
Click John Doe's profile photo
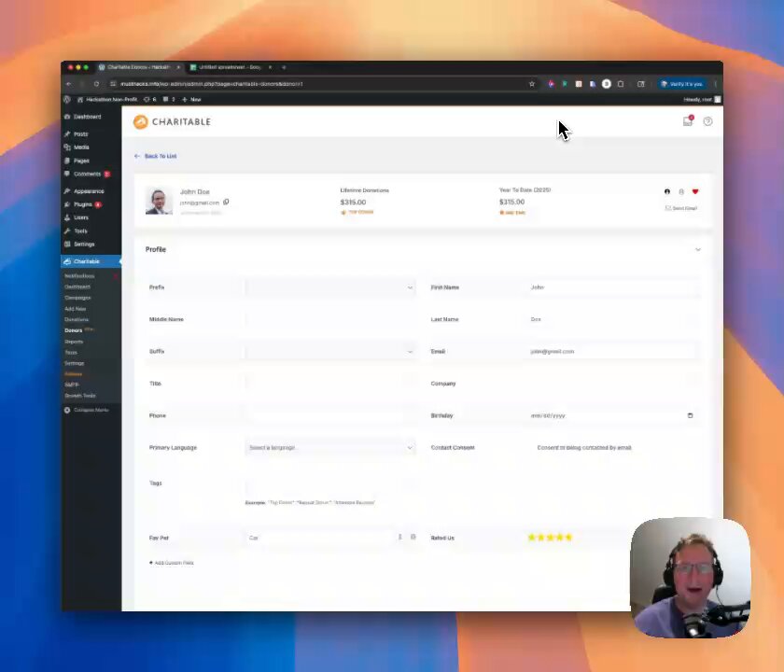coord(159,201)
